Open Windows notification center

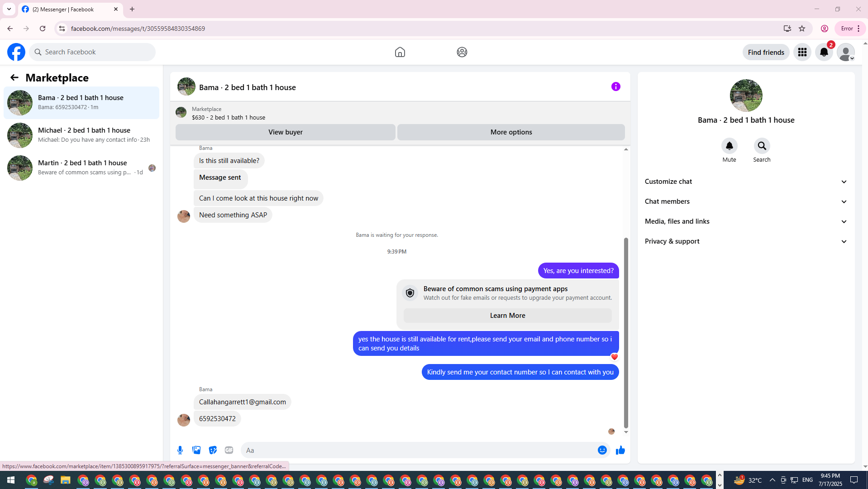(854, 480)
